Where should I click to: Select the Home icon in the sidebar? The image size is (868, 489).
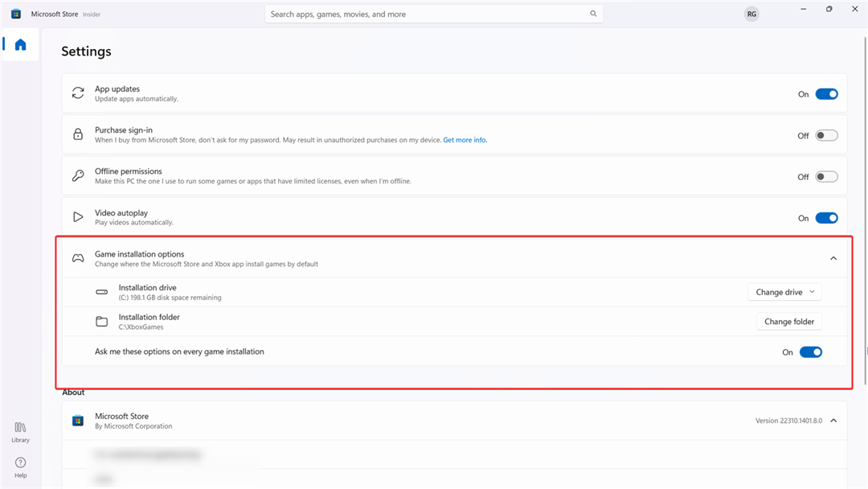point(20,45)
